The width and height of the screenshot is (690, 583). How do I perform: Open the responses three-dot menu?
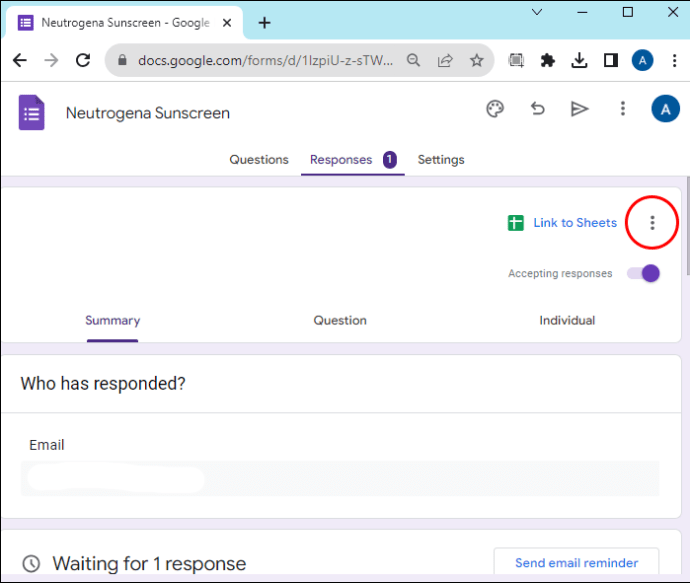click(x=652, y=223)
